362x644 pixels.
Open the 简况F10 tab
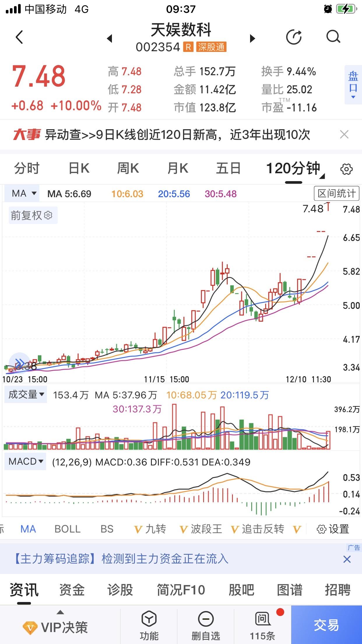181,590
